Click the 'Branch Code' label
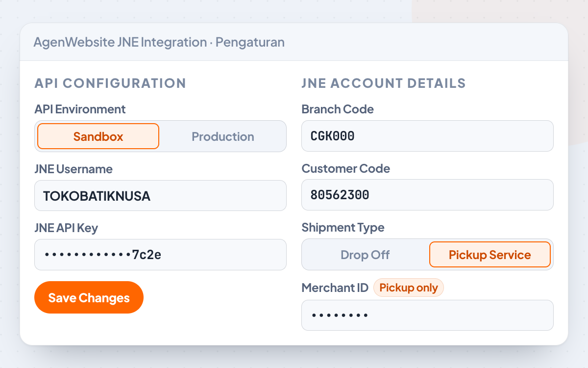 click(338, 109)
